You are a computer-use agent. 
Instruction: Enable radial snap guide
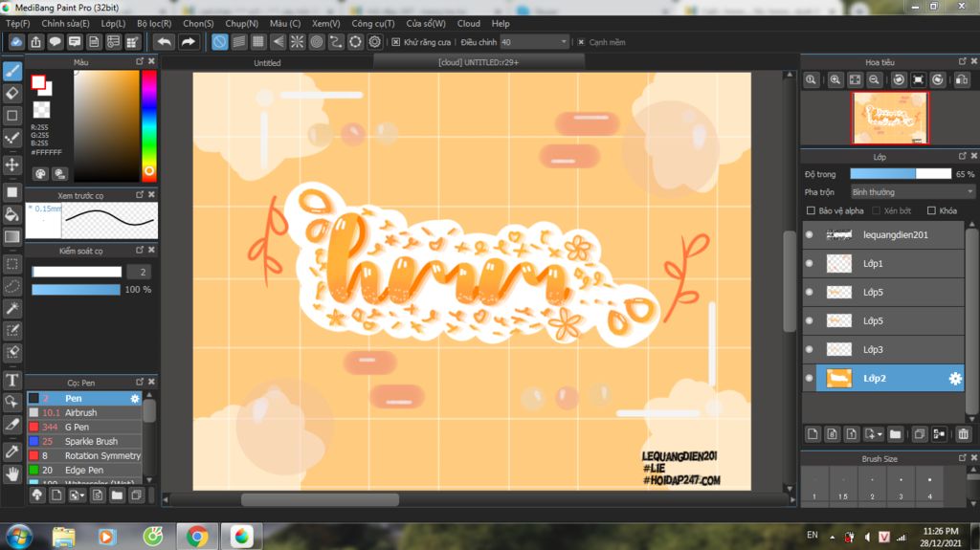pos(297,42)
